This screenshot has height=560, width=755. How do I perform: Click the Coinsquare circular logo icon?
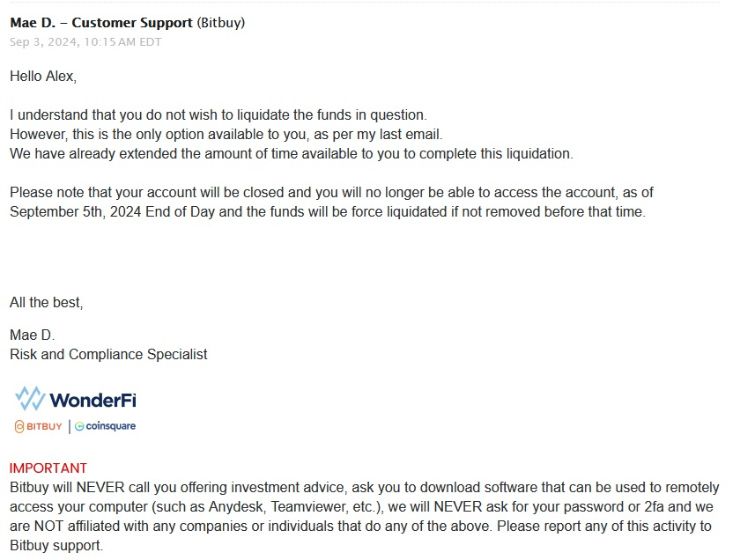(x=79, y=426)
